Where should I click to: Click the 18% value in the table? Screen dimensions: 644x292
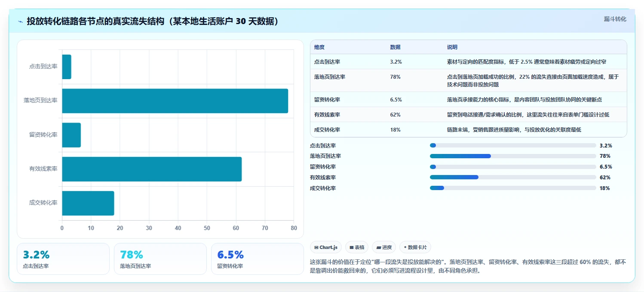tap(395, 129)
